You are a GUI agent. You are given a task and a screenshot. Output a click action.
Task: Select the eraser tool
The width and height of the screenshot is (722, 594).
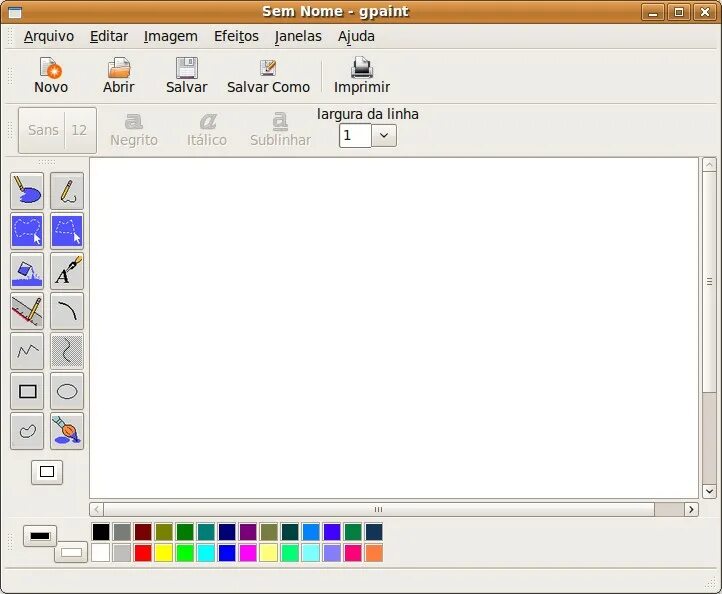pos(27,191)
